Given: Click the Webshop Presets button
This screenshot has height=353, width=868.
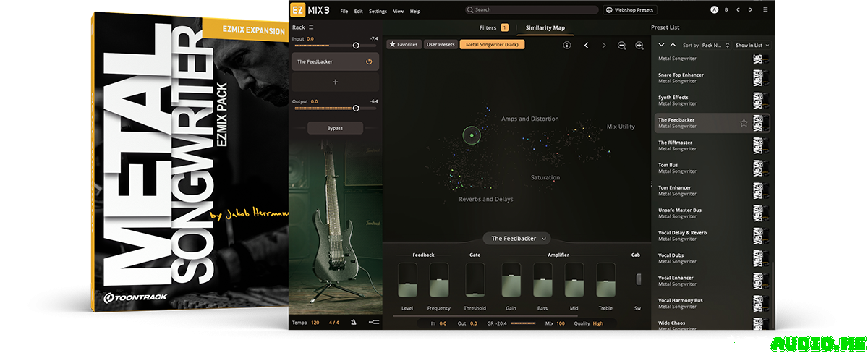Looking at the screenshot, I should pyautogui.click(x=631, y=10).
